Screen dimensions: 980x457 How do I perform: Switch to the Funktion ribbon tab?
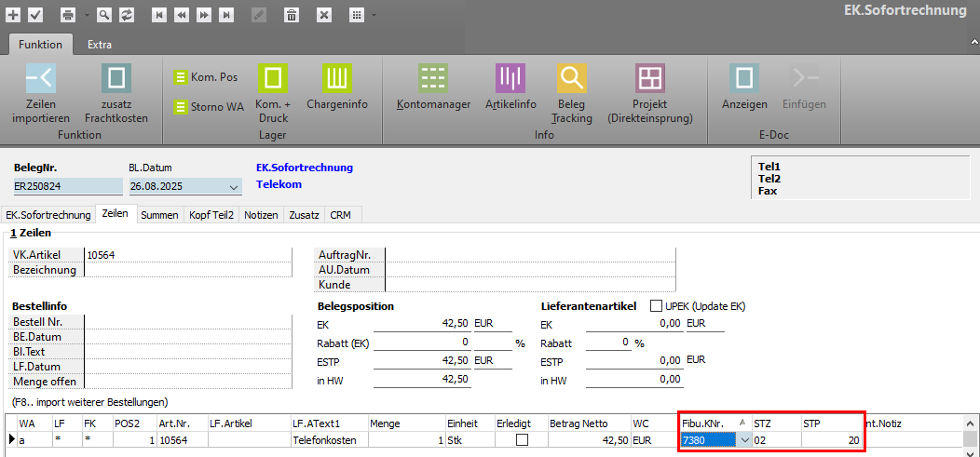(x=41, y=45)
